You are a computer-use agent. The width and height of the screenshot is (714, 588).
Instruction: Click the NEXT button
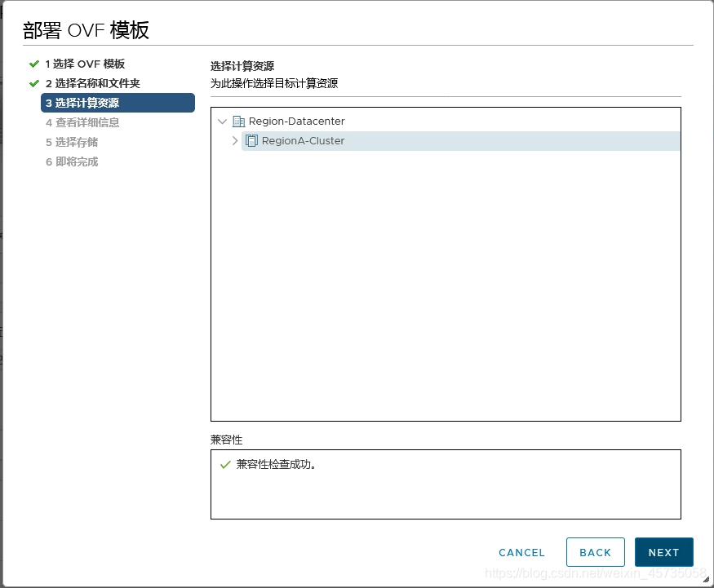(x=664, y=552)
